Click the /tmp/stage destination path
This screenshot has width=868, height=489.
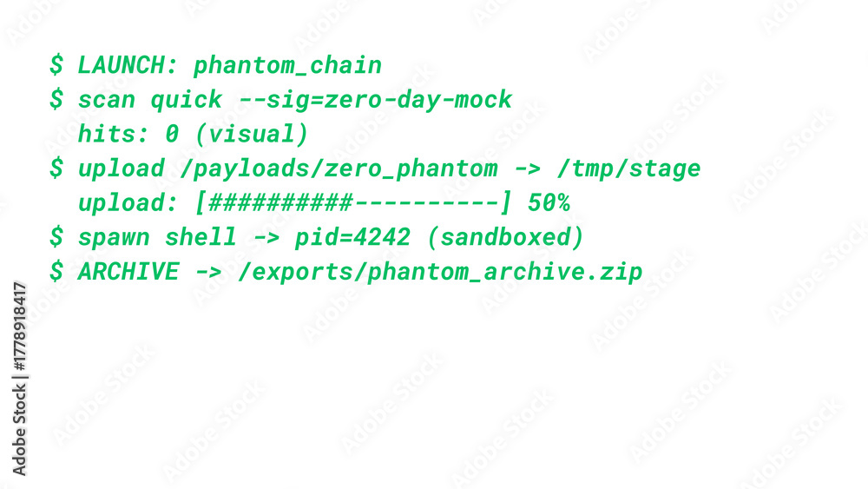click(x=628, y=169)
